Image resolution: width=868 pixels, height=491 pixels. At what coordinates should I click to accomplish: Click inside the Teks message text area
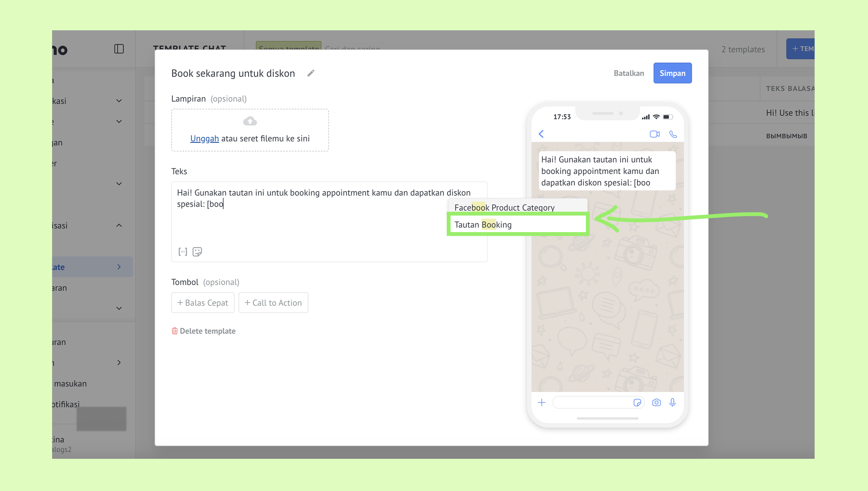[x=329, y=222]
